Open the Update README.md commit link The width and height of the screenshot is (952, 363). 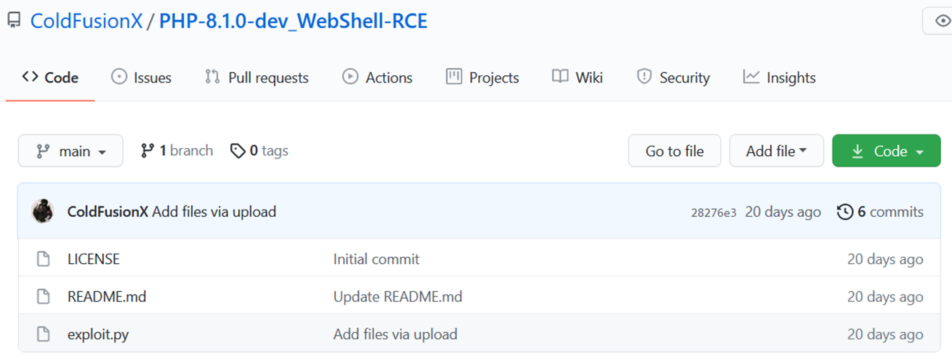tap(398, 297)
